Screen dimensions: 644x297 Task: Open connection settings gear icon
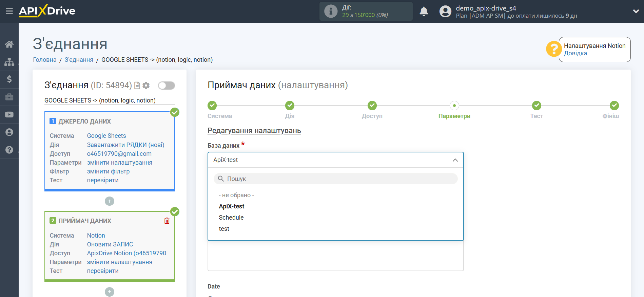[146, 86]
